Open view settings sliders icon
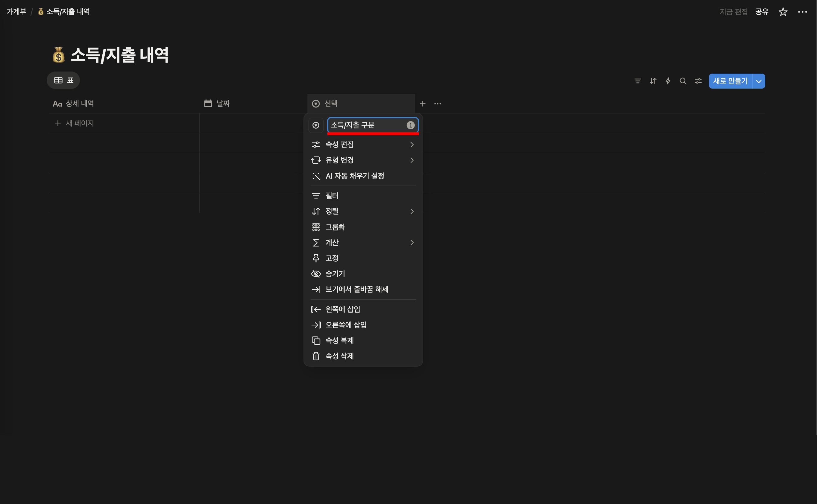817x504 pixels. 698,81
